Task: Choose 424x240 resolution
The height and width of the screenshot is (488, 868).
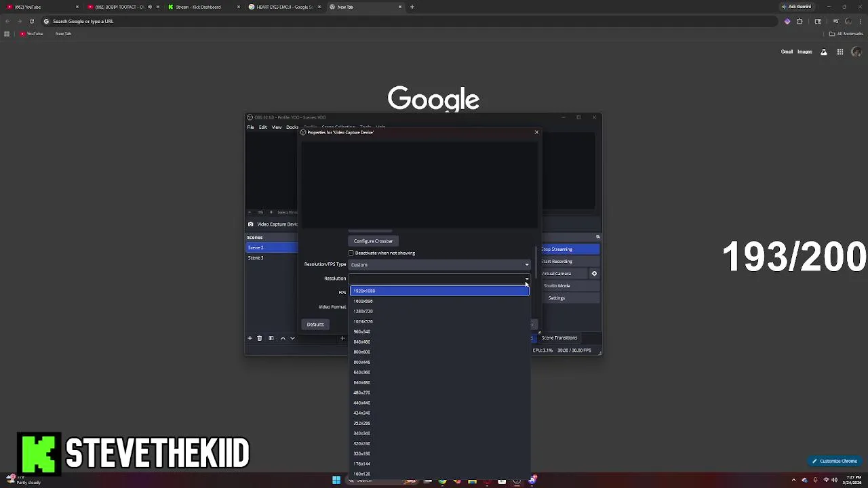Action: (439, 413)
